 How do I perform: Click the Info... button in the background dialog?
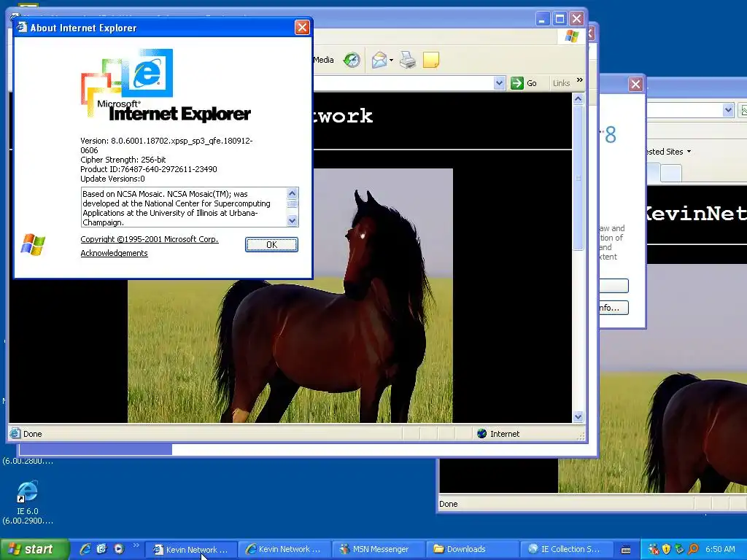614,308
